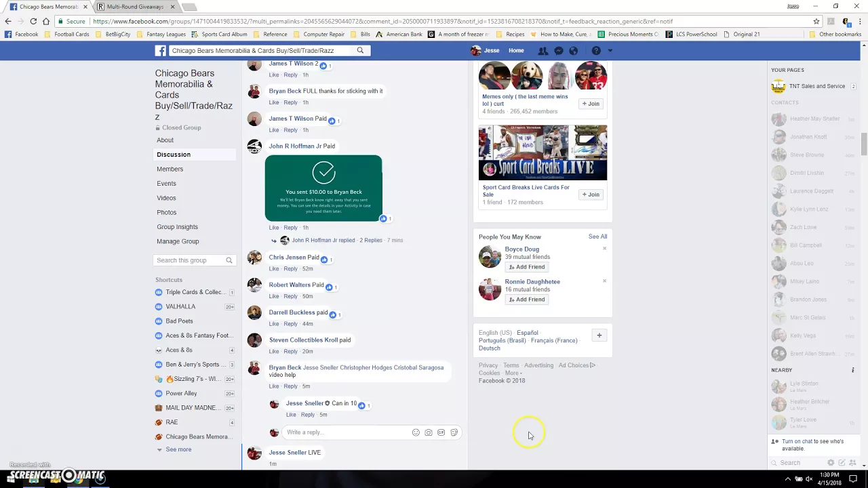
Task: Click the group search magnifier button
Action: (x=360, y=50)
